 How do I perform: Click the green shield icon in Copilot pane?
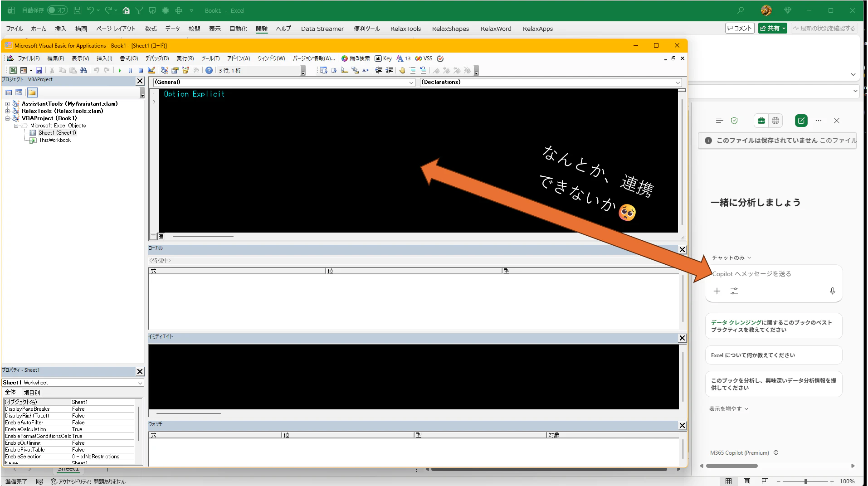[734, 121]
